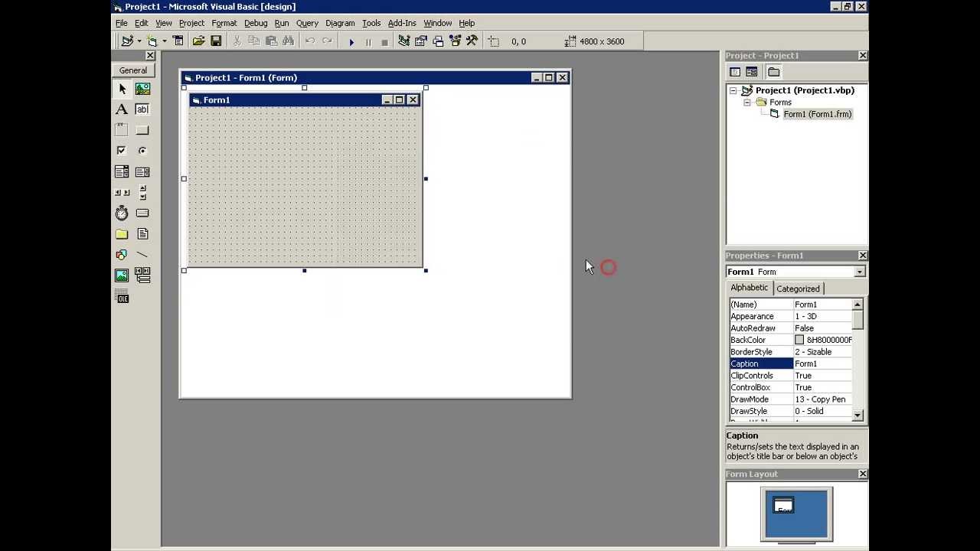Toggle Folders in the Project panel
Viewport: 980px width, 551px height.
click(774, 72)
